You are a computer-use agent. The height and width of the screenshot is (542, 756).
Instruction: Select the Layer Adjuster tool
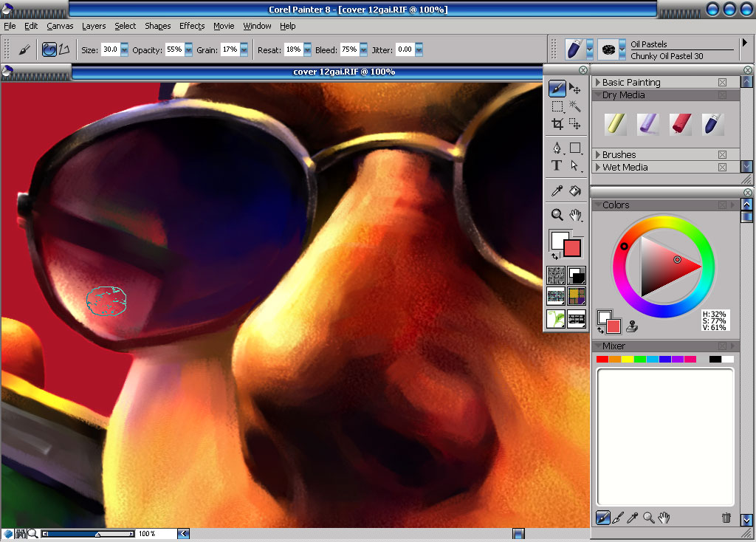(574, 89)
